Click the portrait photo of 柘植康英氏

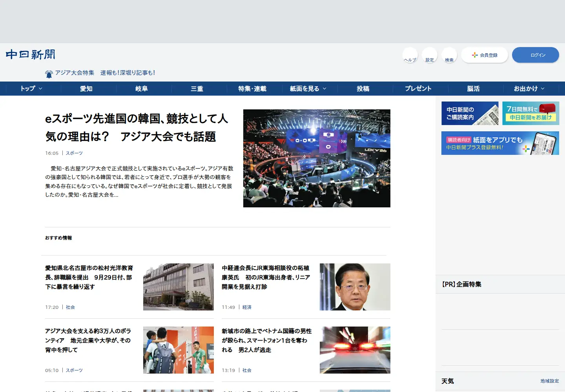click(355, 287)
